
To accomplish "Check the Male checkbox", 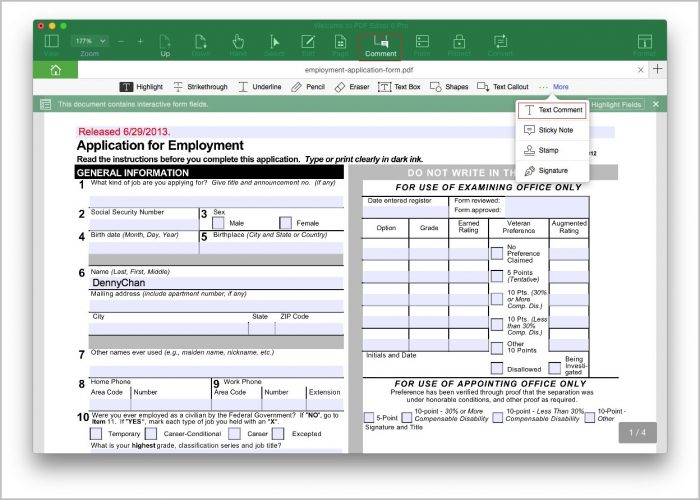I will (x=218, y=222).
